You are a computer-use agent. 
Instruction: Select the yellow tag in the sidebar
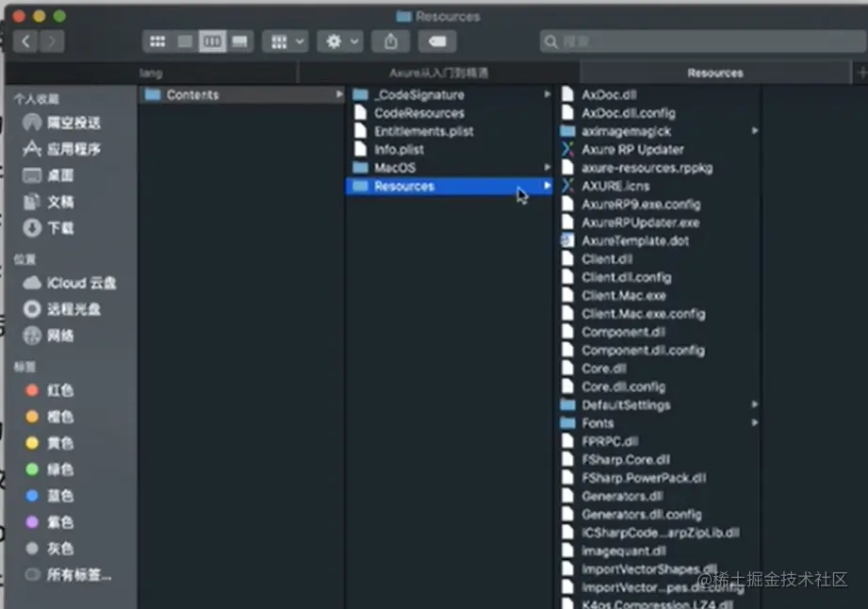[x=49, y=443]
